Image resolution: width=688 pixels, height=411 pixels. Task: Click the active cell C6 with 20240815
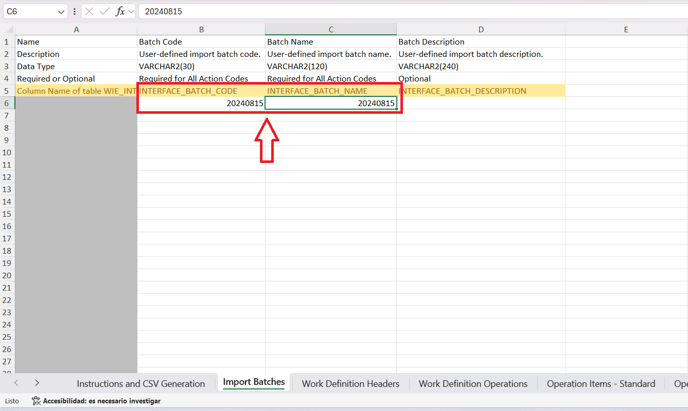331,103
